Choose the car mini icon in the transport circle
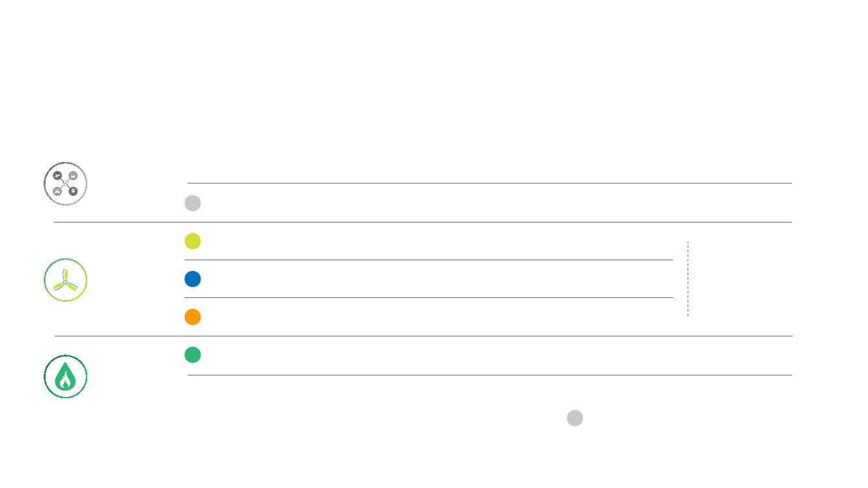 point(57,191)
